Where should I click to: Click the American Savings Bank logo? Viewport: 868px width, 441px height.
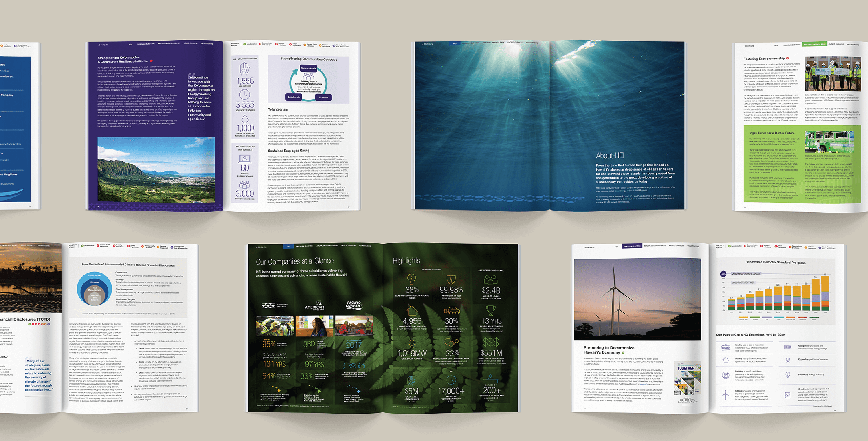tap(315, 305)
